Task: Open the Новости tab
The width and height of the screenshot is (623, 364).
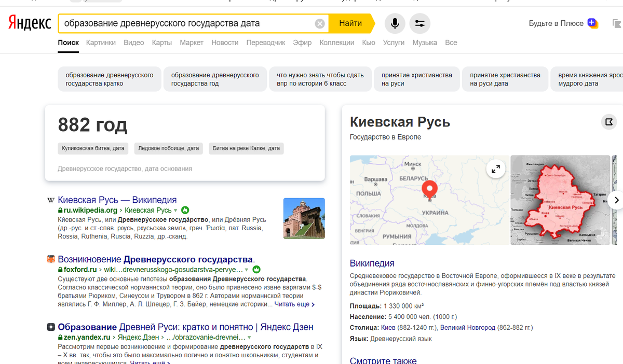Action: (x=225, y=43)
